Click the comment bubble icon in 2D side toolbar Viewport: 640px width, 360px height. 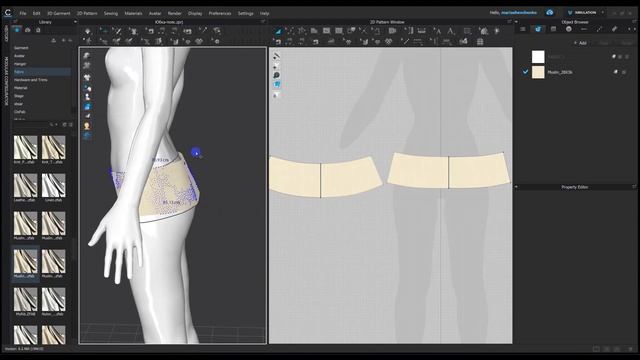pos(276,76)
